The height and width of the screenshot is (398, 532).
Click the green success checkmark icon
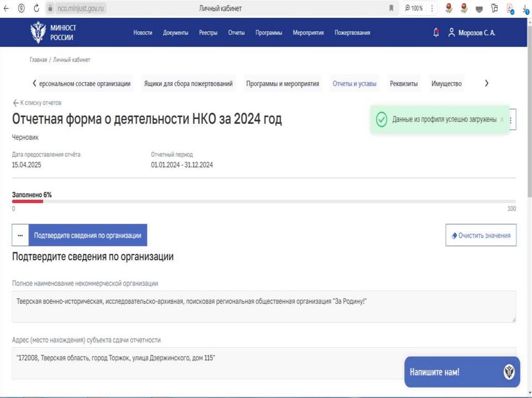(x=381, y=119)
